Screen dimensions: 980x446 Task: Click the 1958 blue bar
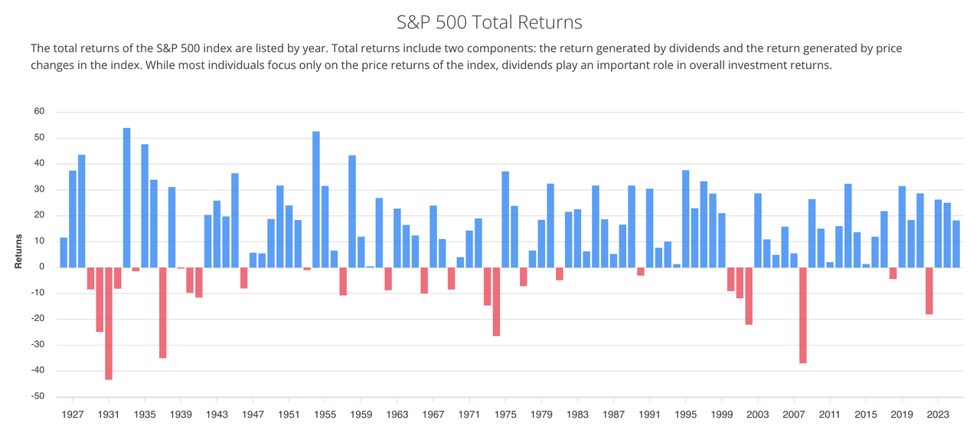coord(352,212)
